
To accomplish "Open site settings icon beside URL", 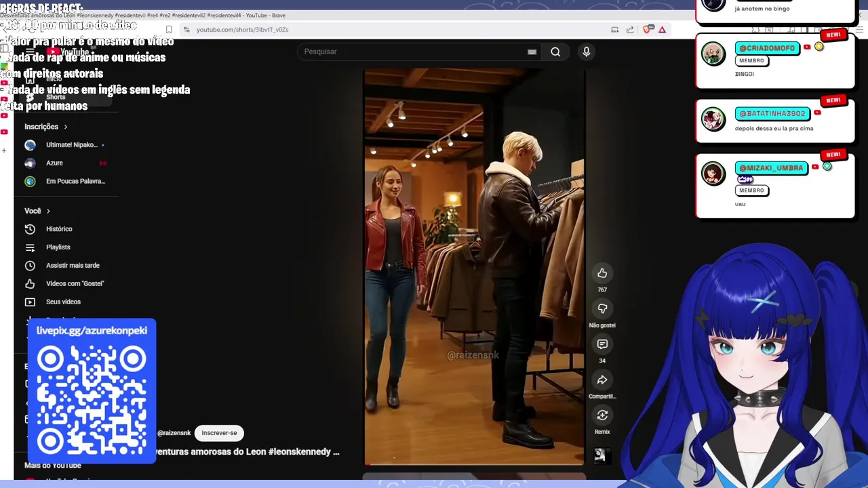I will pyautogui.click(x=186, y=30).
